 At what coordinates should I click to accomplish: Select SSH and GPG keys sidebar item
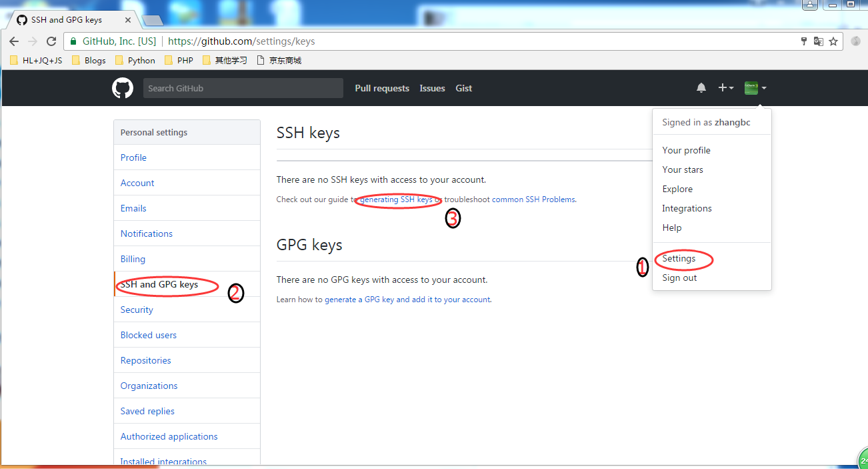pos(187,284)
